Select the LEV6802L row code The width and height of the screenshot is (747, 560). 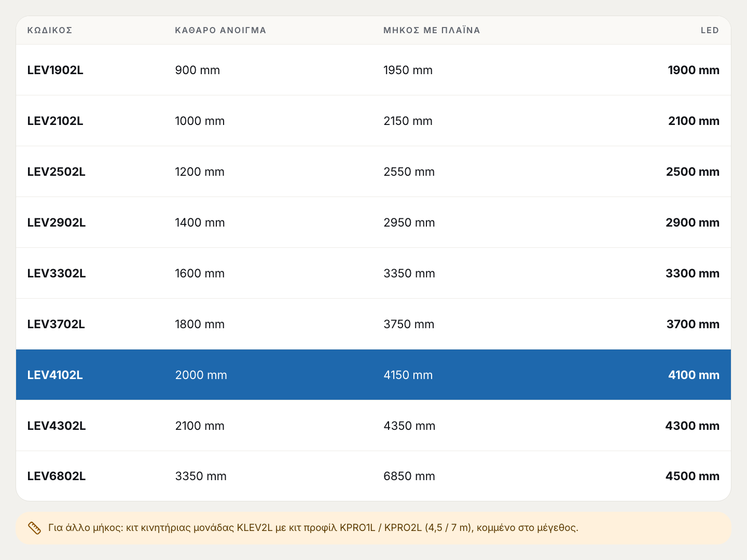tap(57, 476)
